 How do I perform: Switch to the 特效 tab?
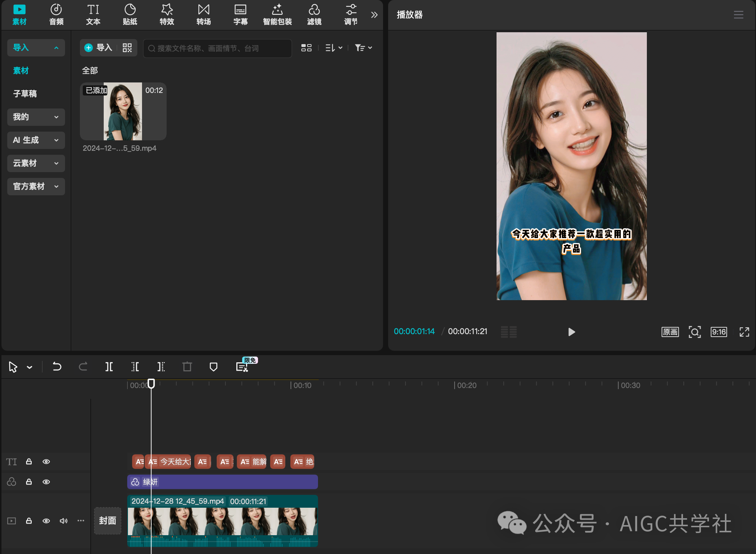pos(167,15)
